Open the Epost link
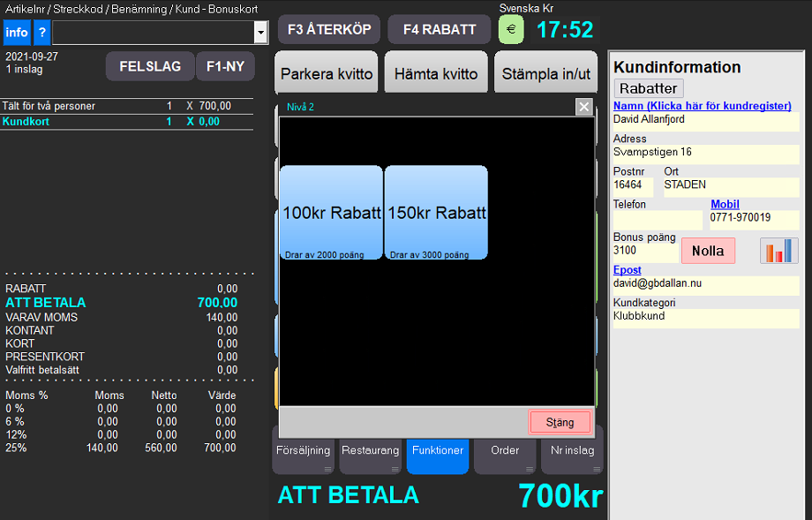The image size is (812, 520). [628, 270]
